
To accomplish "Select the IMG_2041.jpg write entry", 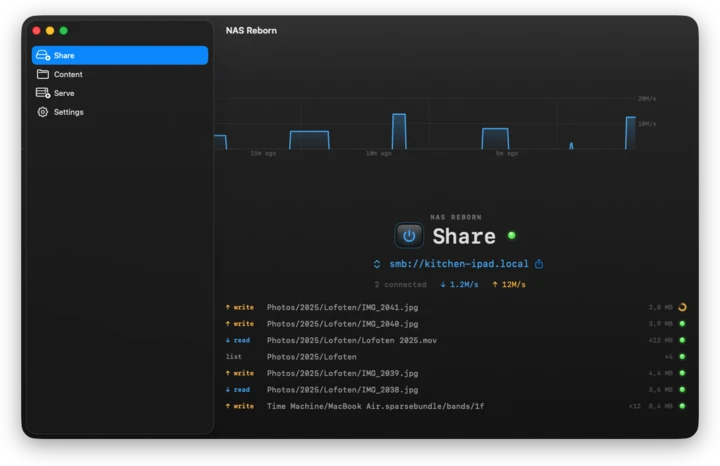I will (456, 307).
